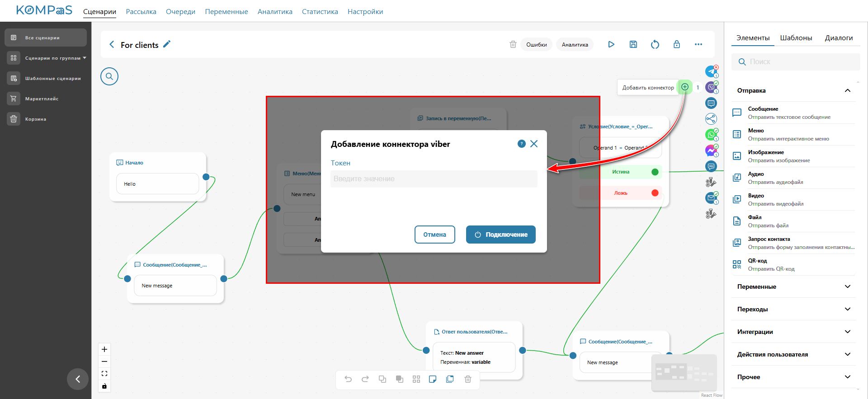Screen dimensions: 868x399
Task: Select the email envelope connector icon
Action: (711, 198)
